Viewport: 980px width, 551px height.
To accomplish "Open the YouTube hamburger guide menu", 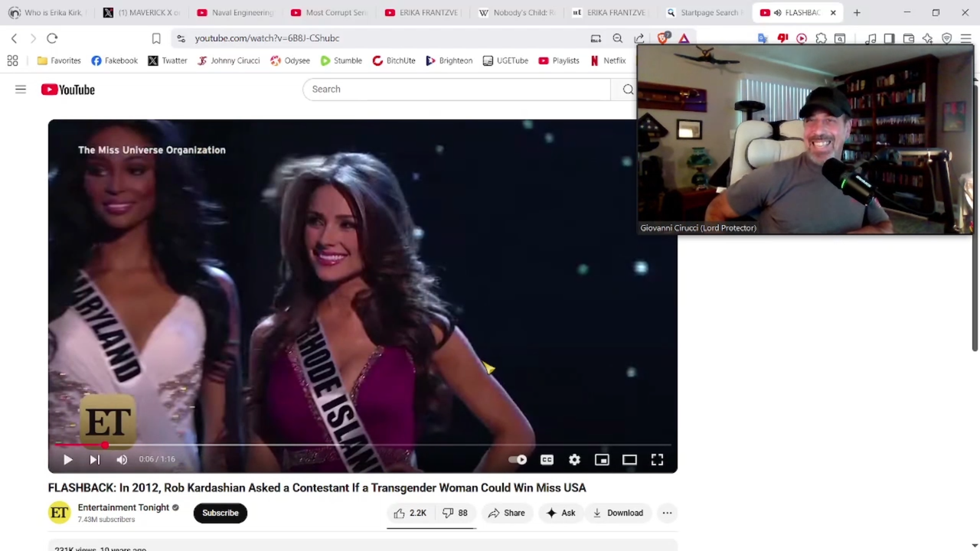I will (x=21, y=90).
